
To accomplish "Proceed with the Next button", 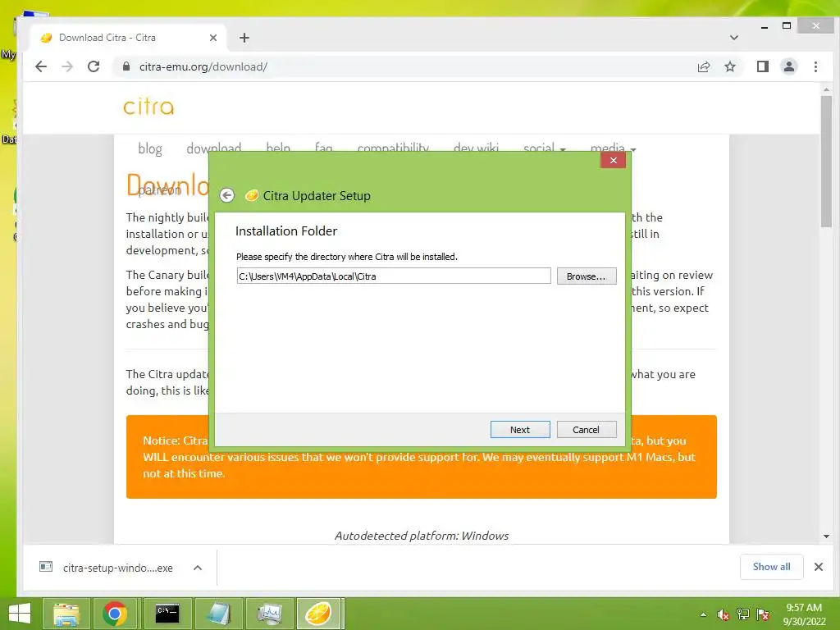I will tap(520, 430).
